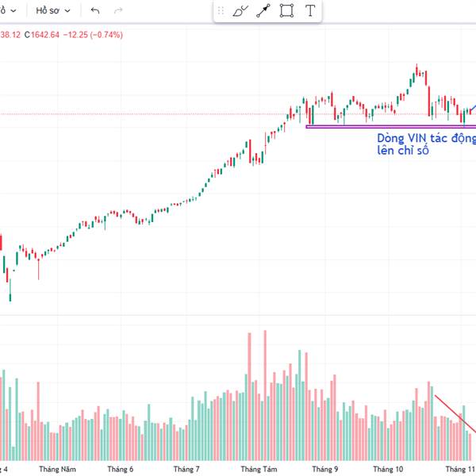Screen dimensions: 476x476
Task: Click the Tháng Tám time axis label
Action: [259, 469]
